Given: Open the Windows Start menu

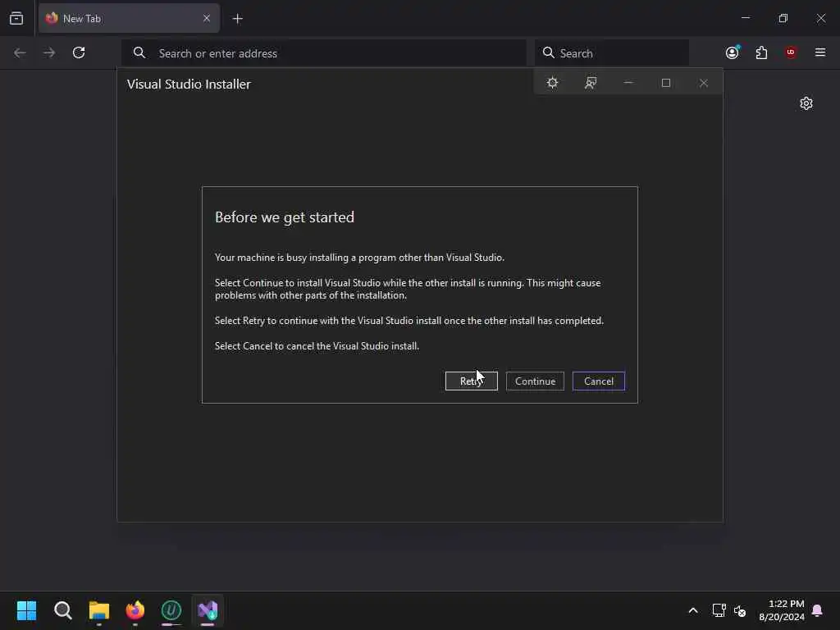Looking at the screenshot, I should tap(26, 610).
